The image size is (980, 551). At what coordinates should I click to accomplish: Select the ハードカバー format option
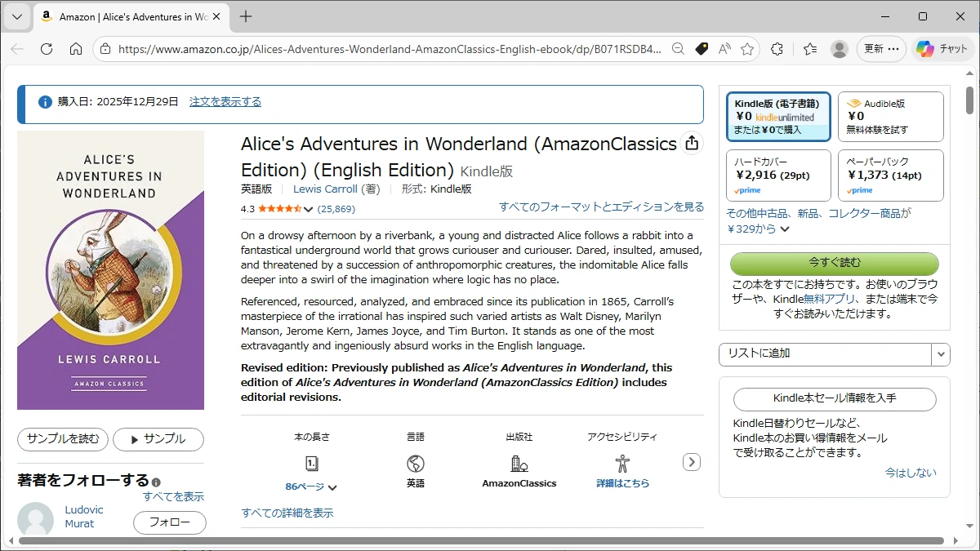click(778, 175)
